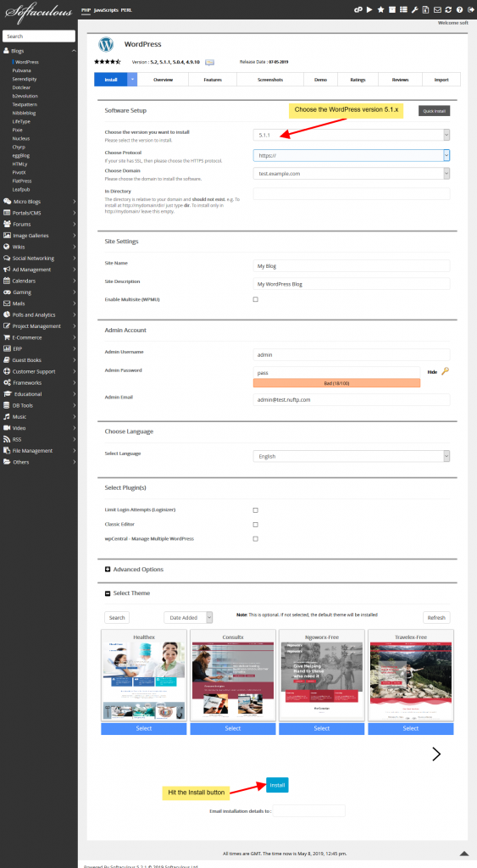Open the Choose Domain test.example.com dropdown
The width and height of the screenshot is (477, 868).
[x=352, y=174]
